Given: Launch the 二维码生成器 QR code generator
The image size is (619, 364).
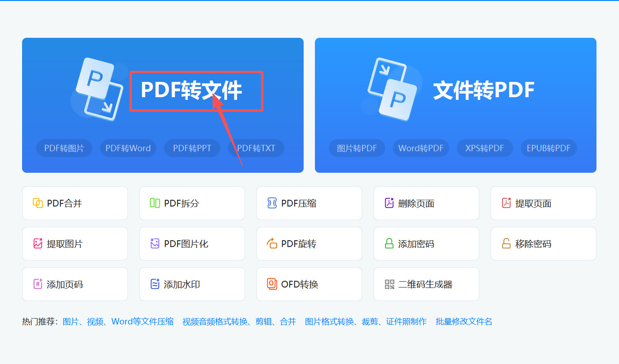Looking at the screenshot, I should click(x=426, y=284).
